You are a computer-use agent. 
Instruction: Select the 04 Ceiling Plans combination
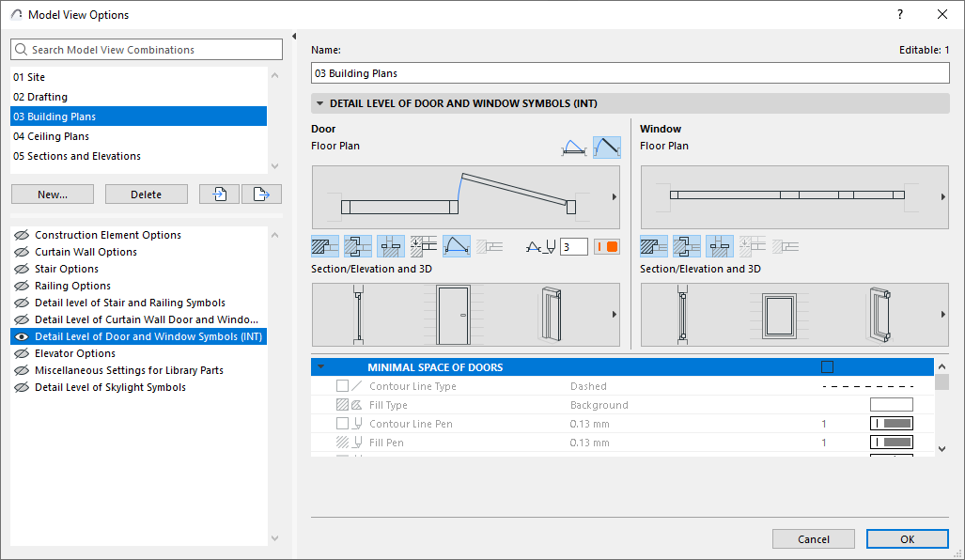(51, 136)
